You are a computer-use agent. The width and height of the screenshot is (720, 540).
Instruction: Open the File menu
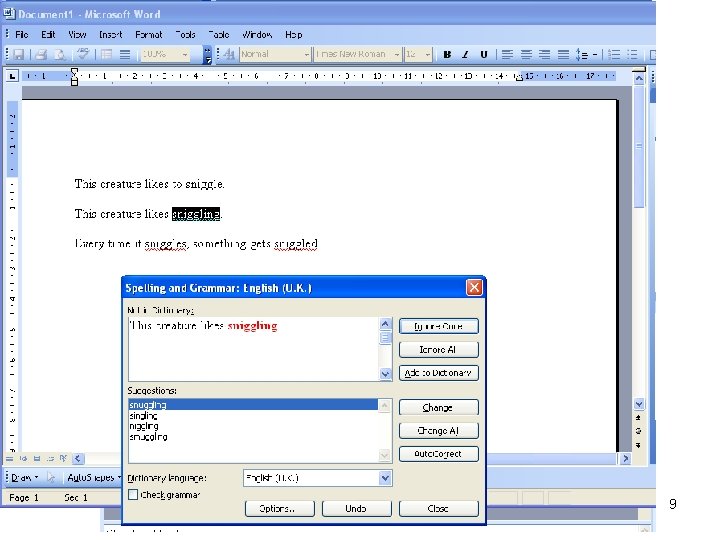click(22, 34)
